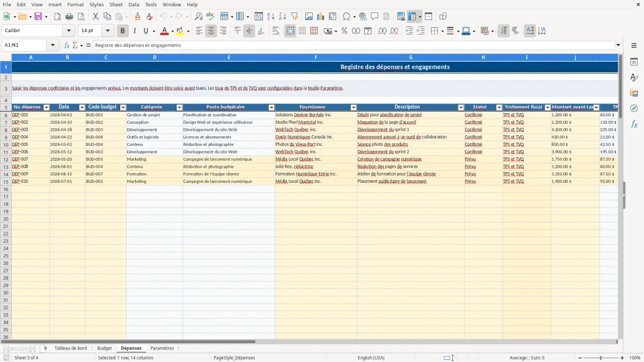Format selection as percent
644x362 pixels.
344,31
